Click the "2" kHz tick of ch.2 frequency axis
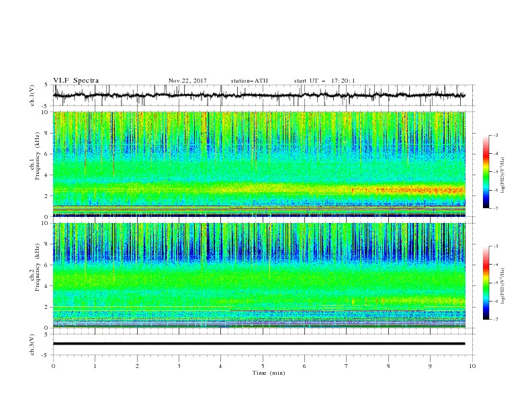 point(48,307)
